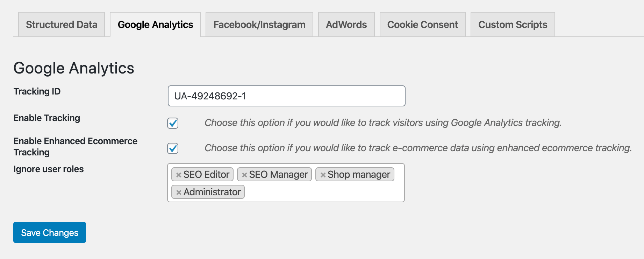Select the Google Analytics tab
The height and width of the screenshot is (259, 644).
(x=155, y=24)
